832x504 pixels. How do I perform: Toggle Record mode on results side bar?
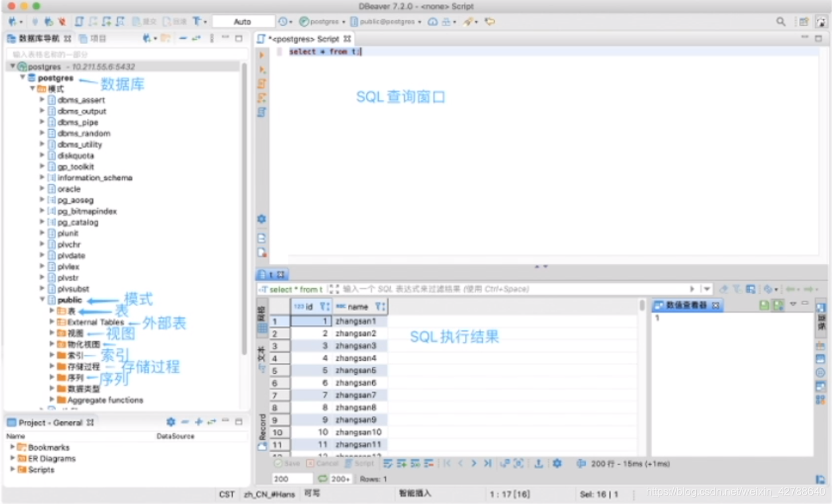click(x=262, y=432)
